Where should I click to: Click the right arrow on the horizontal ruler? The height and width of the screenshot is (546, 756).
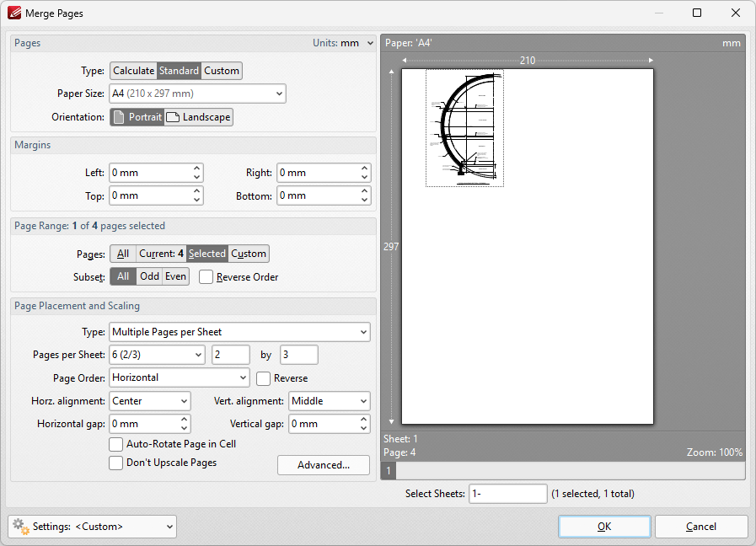650,60
